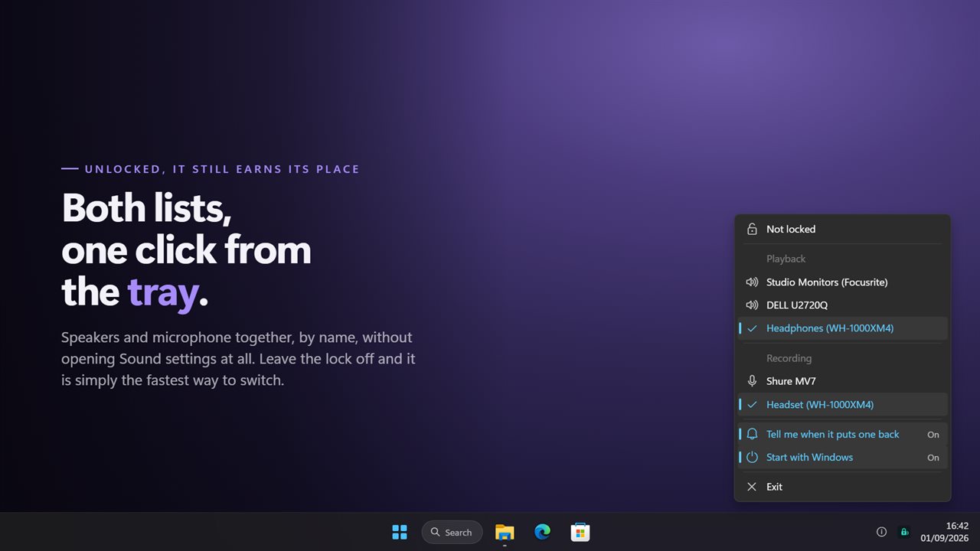Switch playback to Studio Monitors (Focusrite)

point(842,282)
